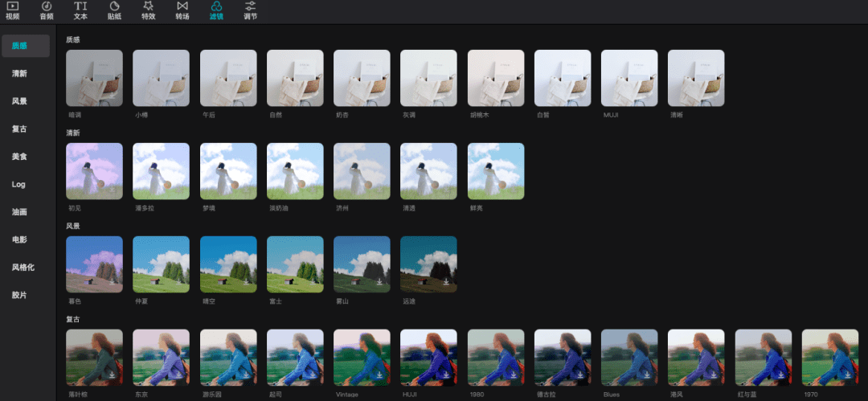868x401 pixels.
Task: Apply the 暗调 filter thumbnail
Action: [94, 78]
